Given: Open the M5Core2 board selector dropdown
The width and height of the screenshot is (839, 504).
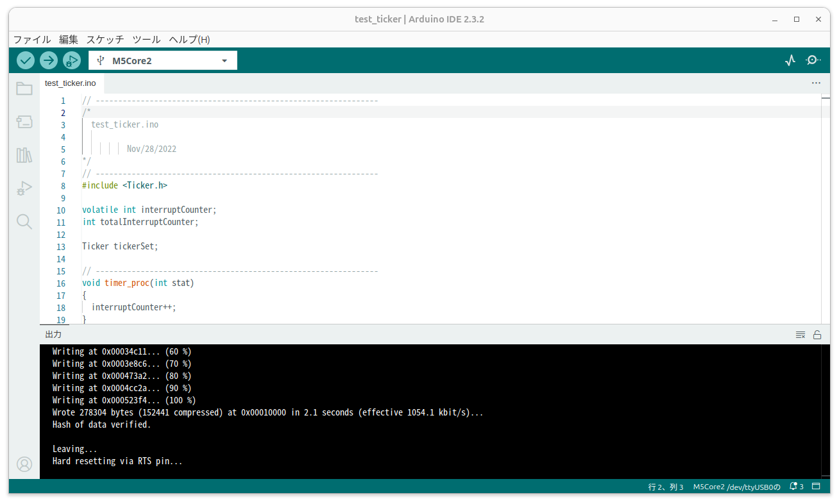Looking at the screenshot, I should pyautogui.click(x=162, y=60).
